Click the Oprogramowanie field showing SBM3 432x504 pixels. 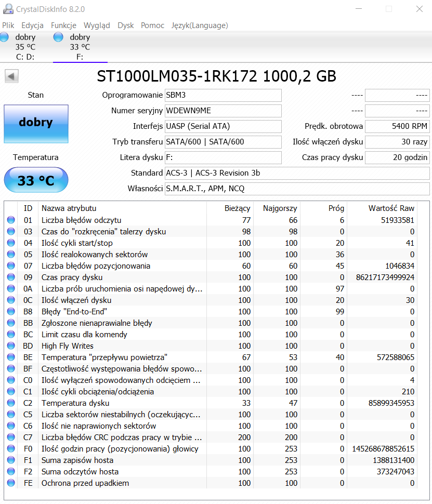(223, 95)
